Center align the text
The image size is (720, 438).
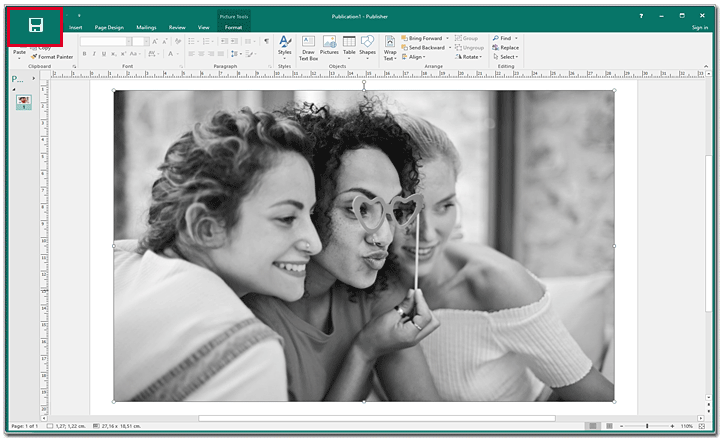[x=201, y=54]
